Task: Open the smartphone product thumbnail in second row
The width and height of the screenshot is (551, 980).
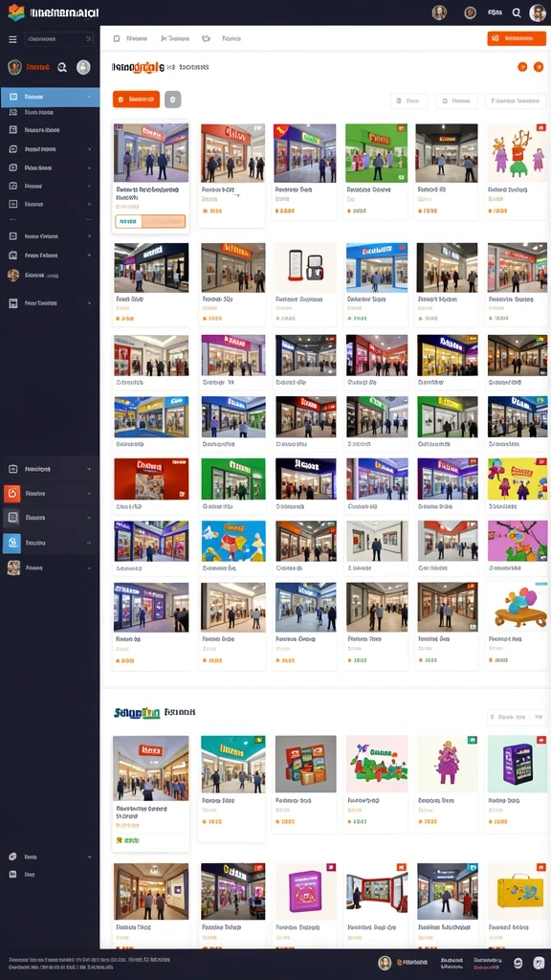Action: coord(305,268)
